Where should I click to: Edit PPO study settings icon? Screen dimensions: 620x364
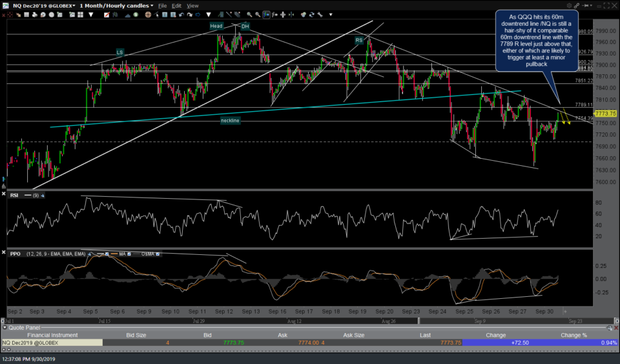click(89, 254)
